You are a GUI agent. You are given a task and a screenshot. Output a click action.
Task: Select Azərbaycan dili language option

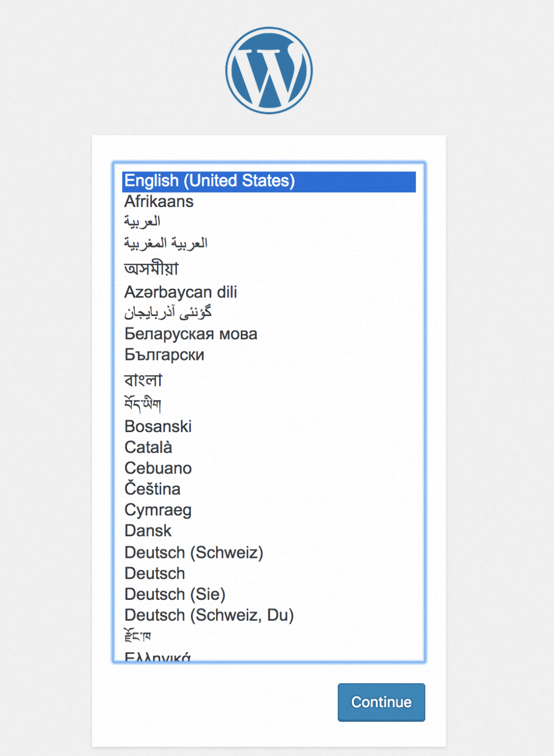click(180, 293)
